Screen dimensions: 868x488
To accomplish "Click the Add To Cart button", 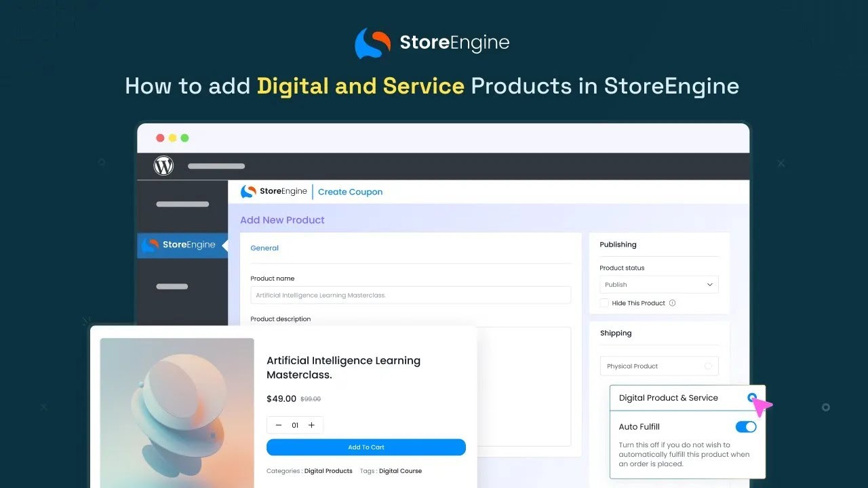I will pos(366,447).
